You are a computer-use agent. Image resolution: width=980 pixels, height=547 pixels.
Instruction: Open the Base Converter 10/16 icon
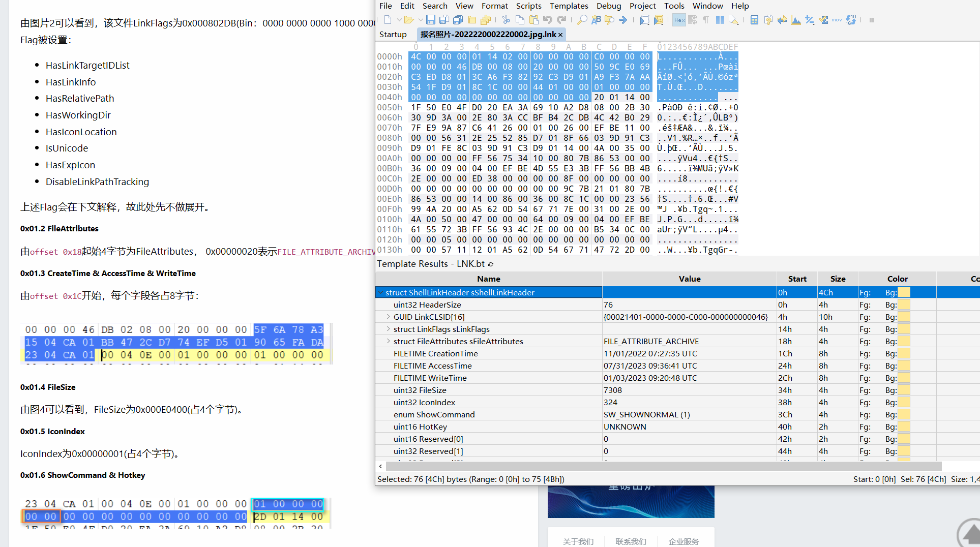point(851,20)
